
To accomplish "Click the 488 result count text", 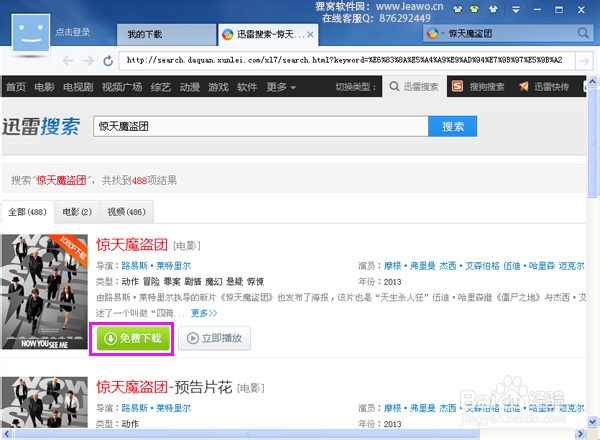I will (139, 180).
